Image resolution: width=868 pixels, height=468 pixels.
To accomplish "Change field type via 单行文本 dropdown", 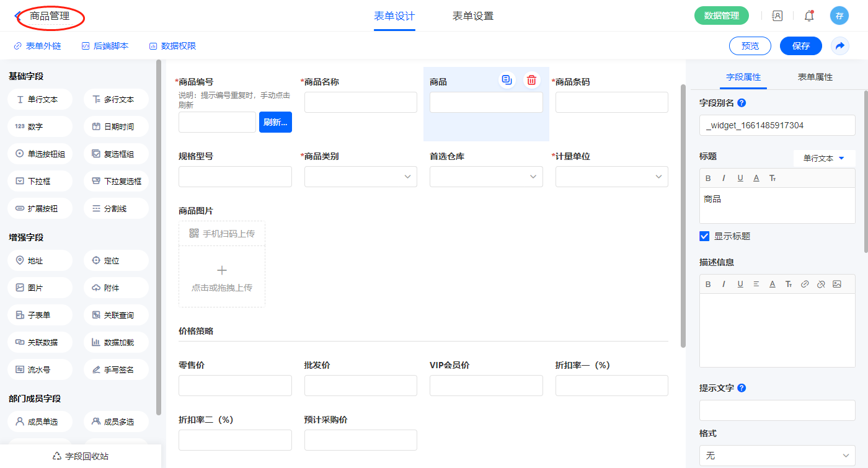I will pyautogui.click(x=824, y=158).
